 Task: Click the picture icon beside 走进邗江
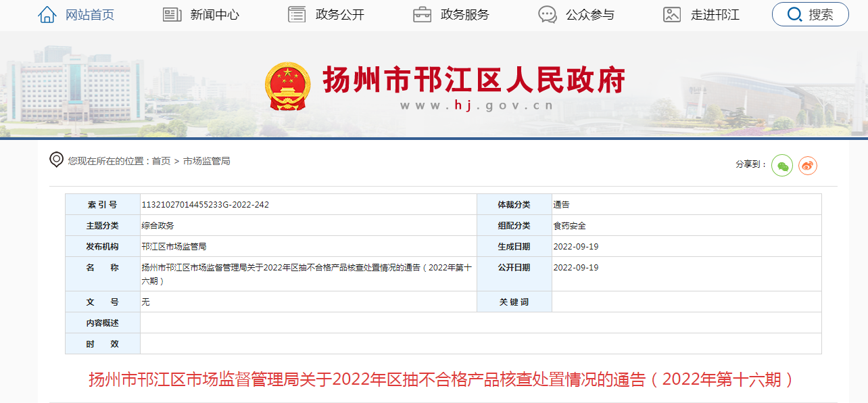point(671,14)
